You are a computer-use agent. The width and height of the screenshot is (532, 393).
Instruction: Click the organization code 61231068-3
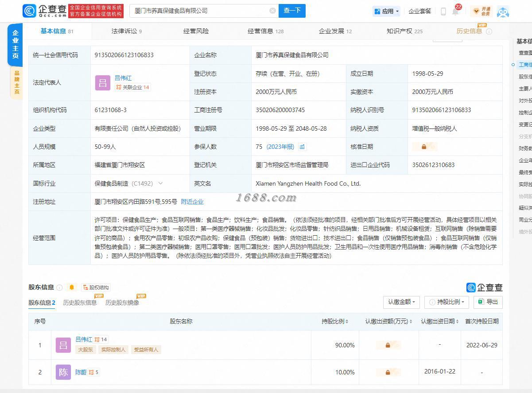(111, 110)
